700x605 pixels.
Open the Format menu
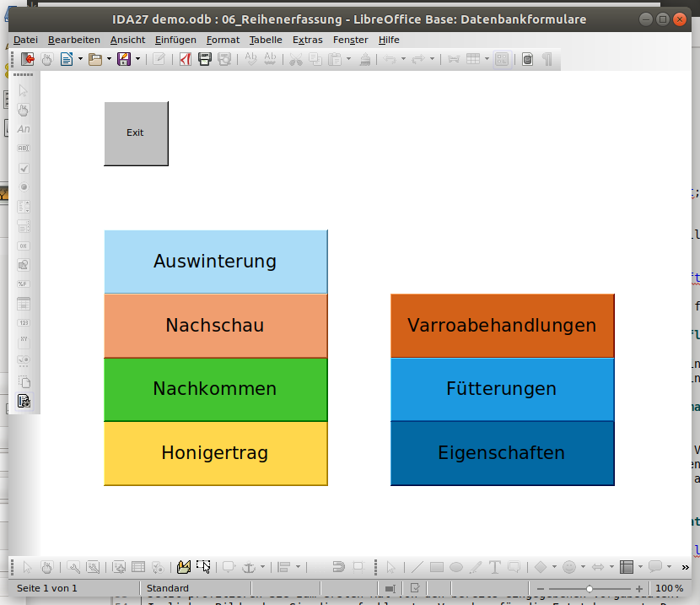[223, 40]
